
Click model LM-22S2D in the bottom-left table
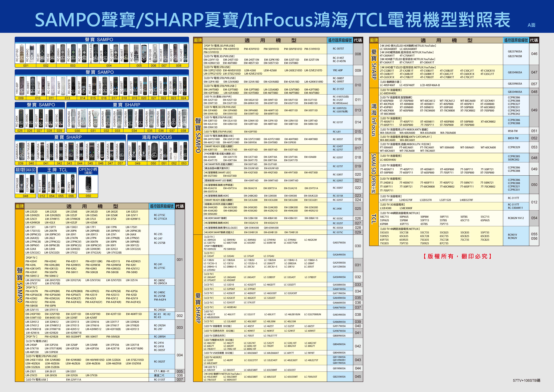click(x=31, y=212)
